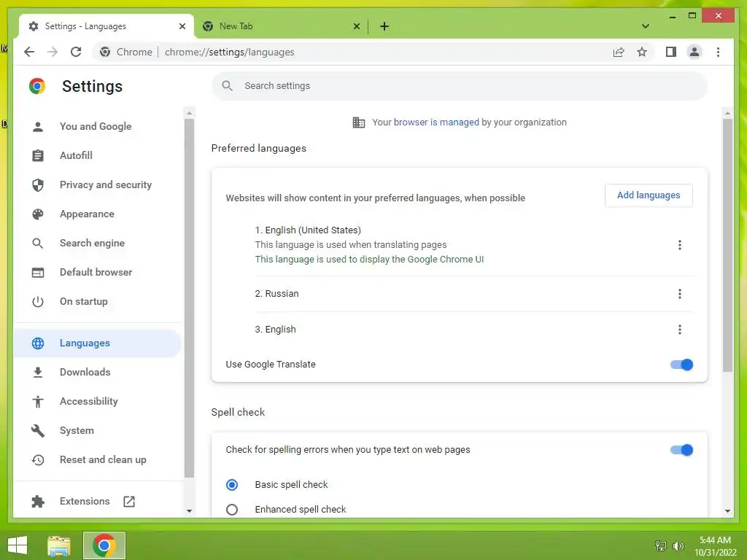Viewport: 747px width, 560px height.
Task: Toggle spell check for web pages
Action: click(x=681, y=450)
